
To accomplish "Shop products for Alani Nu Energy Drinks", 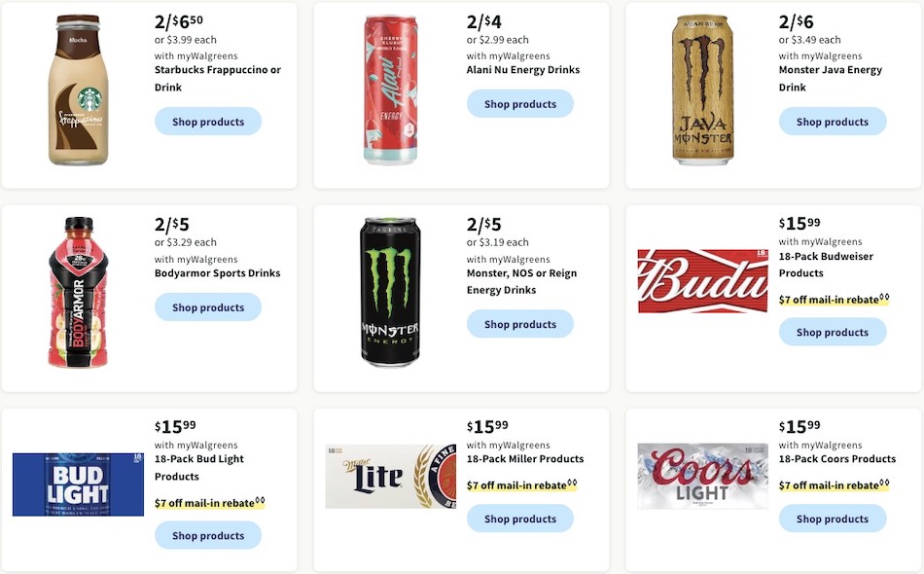I will click(520, 103).
